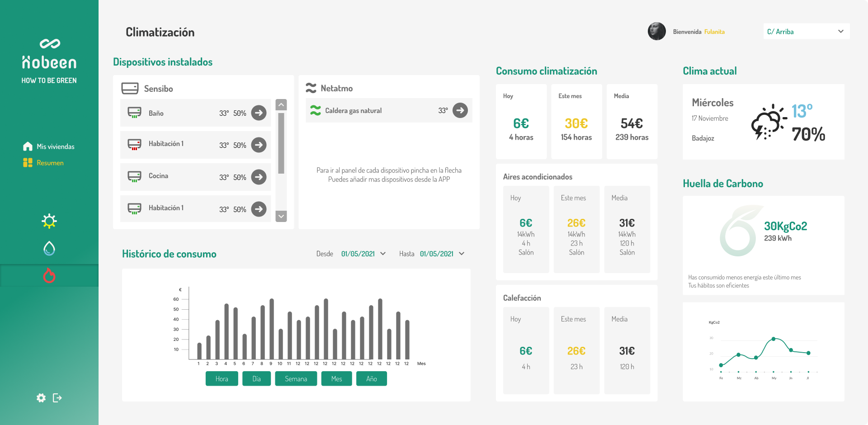Screen dimensions: 868x425
Task: Open Caldera gas natural arrow
Action: (x=460, y=110)
